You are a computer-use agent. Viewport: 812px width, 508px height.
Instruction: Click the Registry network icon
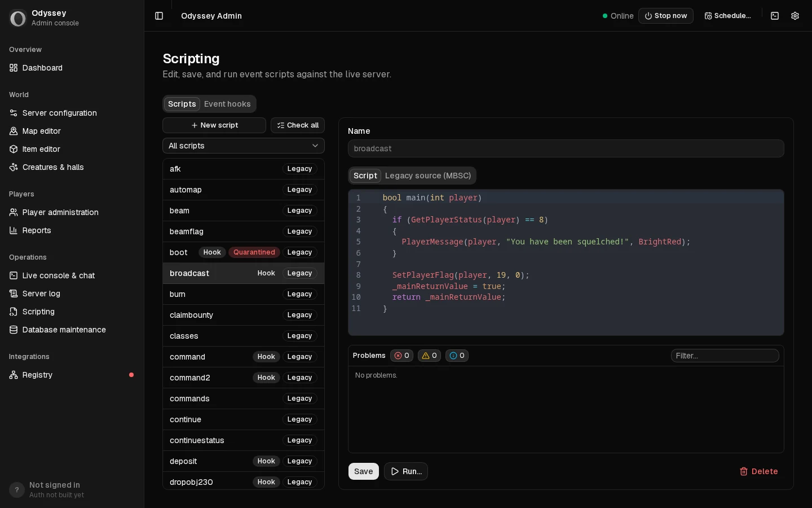pyautogui.click(x=14, y=375)
